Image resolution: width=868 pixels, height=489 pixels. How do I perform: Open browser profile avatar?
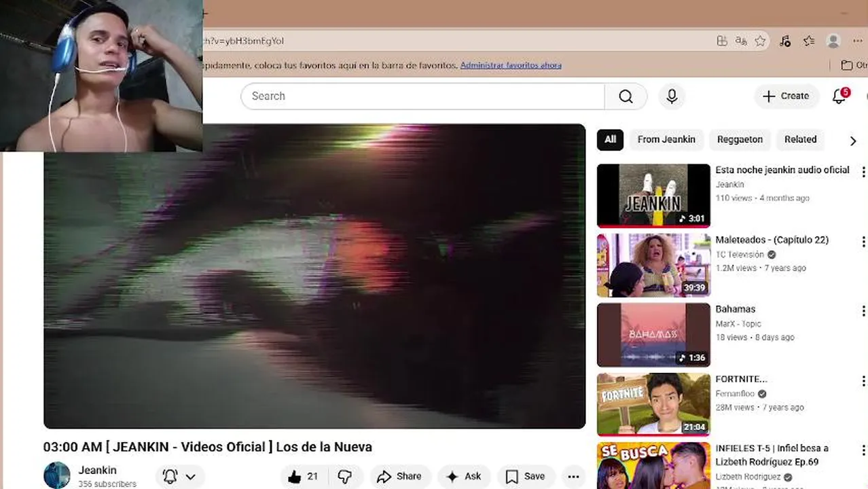point(833,41)
